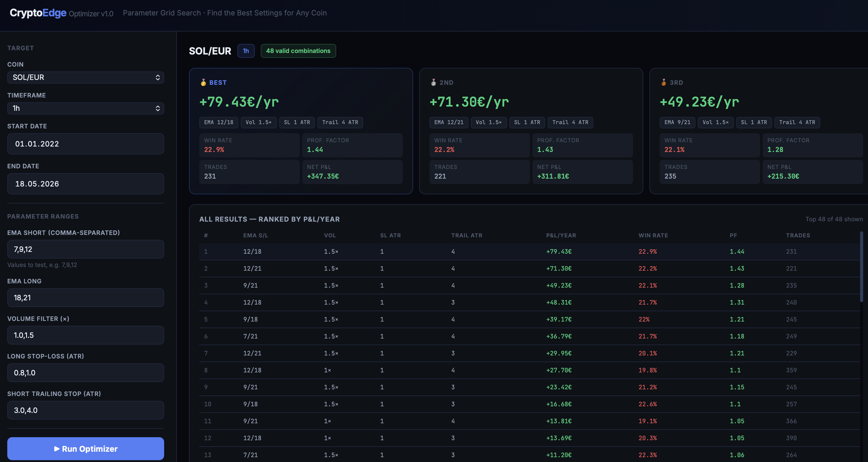
Task: Click the TRAIL ATR column header
Action: 467,235
